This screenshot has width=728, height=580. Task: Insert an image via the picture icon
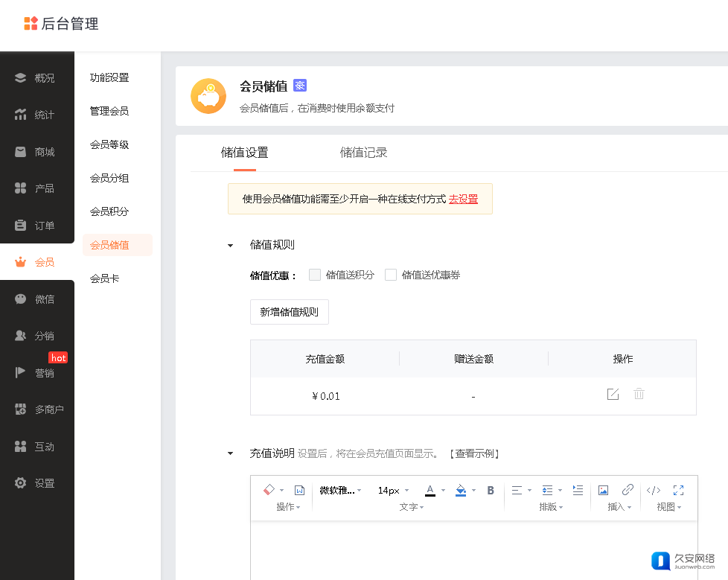click(604, 490)
